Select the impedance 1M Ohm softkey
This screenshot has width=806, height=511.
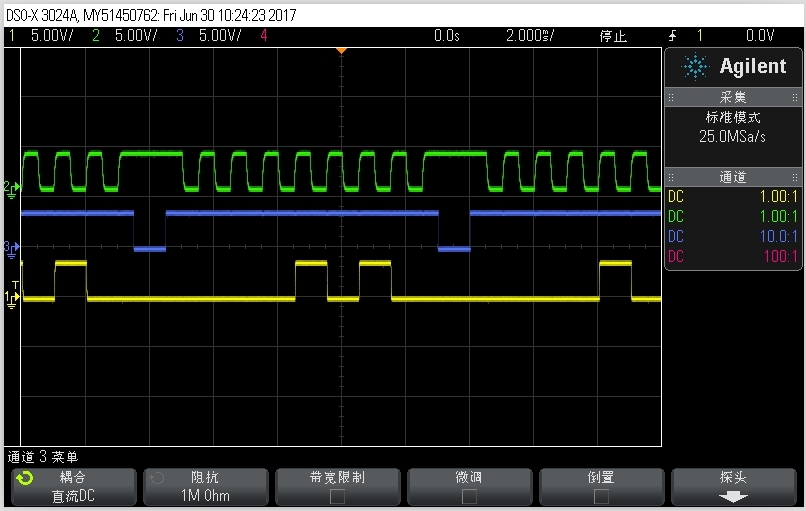point(206,487)
